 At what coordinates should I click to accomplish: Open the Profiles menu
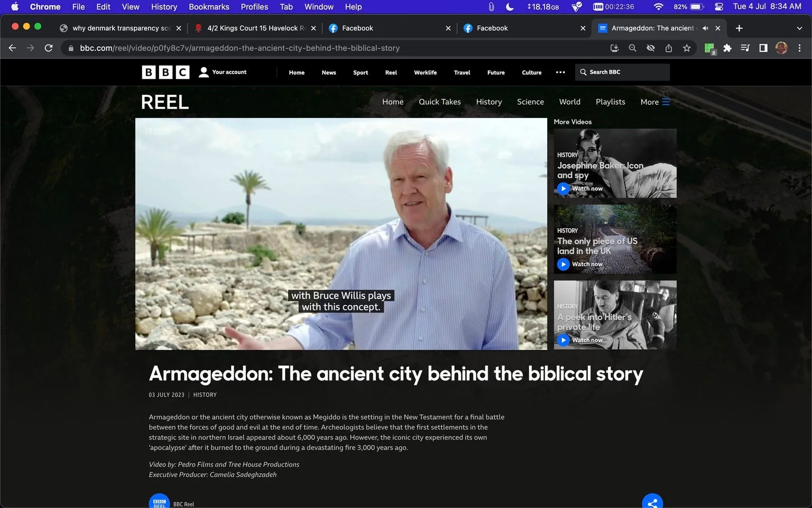coord(254,7)
